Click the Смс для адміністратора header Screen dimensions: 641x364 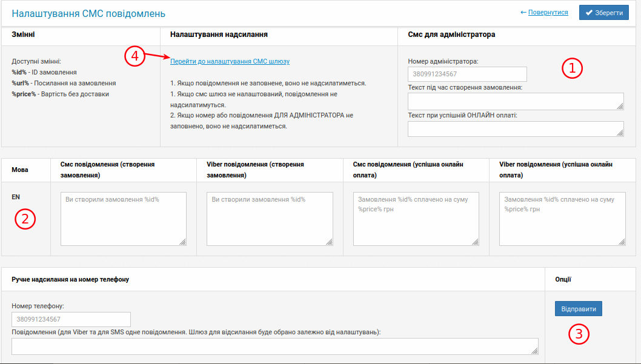pos(451,35)
